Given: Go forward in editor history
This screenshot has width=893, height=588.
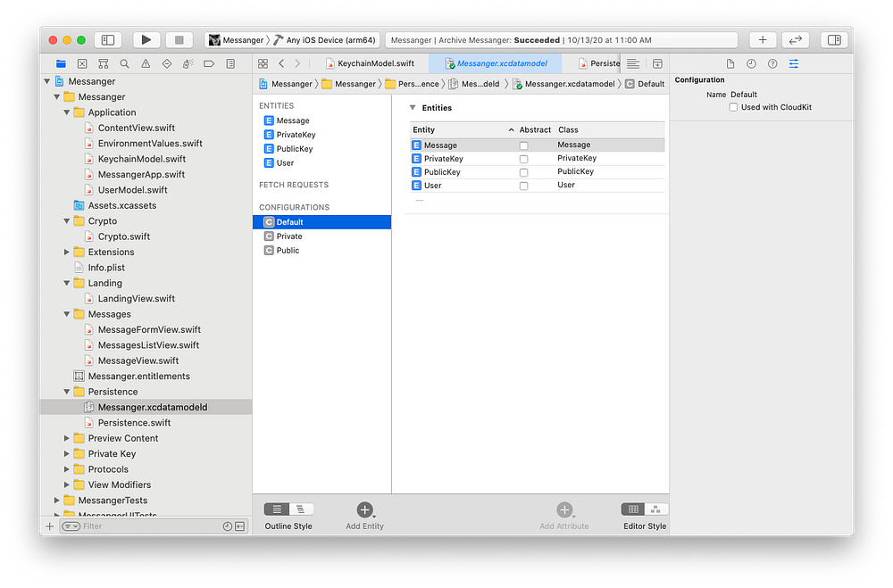Looking at the screenshot, I should pos(297,63).
